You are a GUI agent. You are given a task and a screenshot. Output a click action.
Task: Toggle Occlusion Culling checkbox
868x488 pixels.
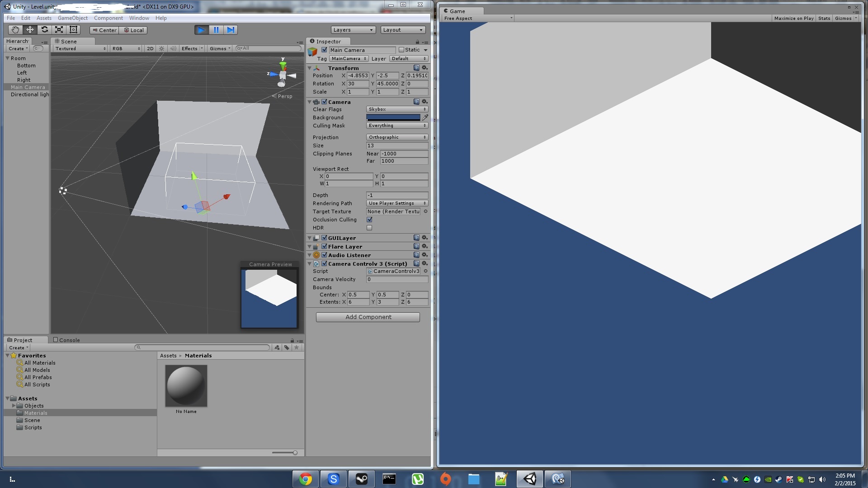coord(369,220)
